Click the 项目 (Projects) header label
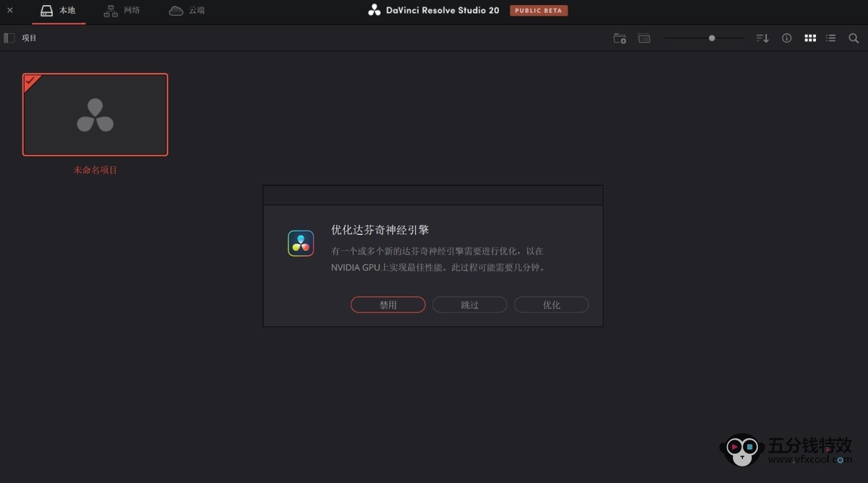The width and height of the screenshot is (868, 483). [x=29, y=38]
